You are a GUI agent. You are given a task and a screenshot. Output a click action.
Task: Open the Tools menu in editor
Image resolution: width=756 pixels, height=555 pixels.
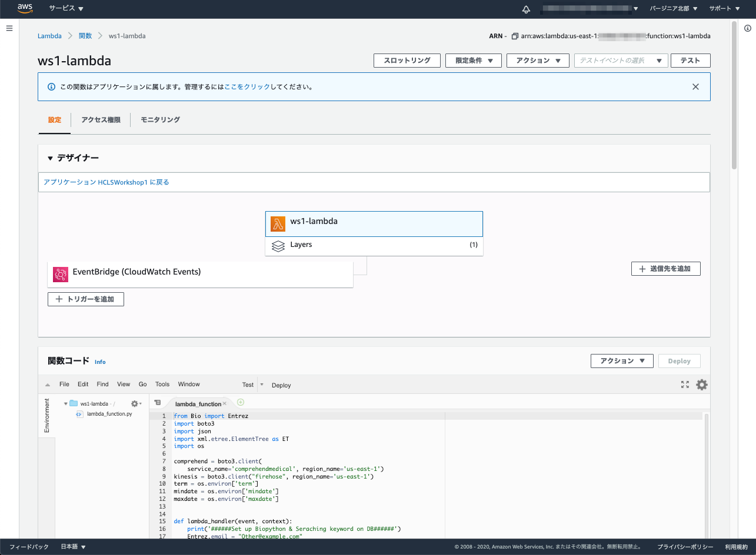[x=162, y=385]
